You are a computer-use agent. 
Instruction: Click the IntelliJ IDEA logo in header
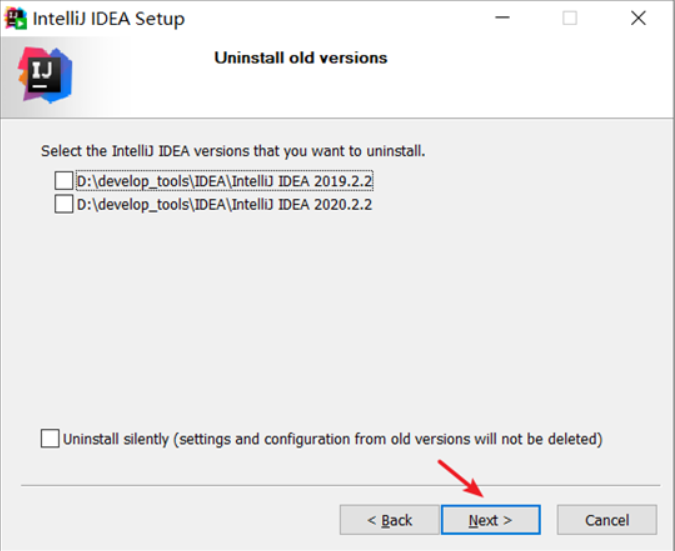(x=45, y=75)
